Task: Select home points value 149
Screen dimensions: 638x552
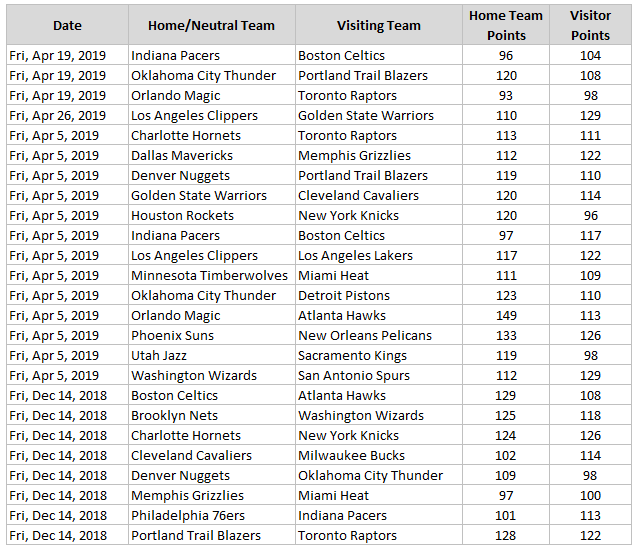Action: pyautogui.click(x=505, y=316)
